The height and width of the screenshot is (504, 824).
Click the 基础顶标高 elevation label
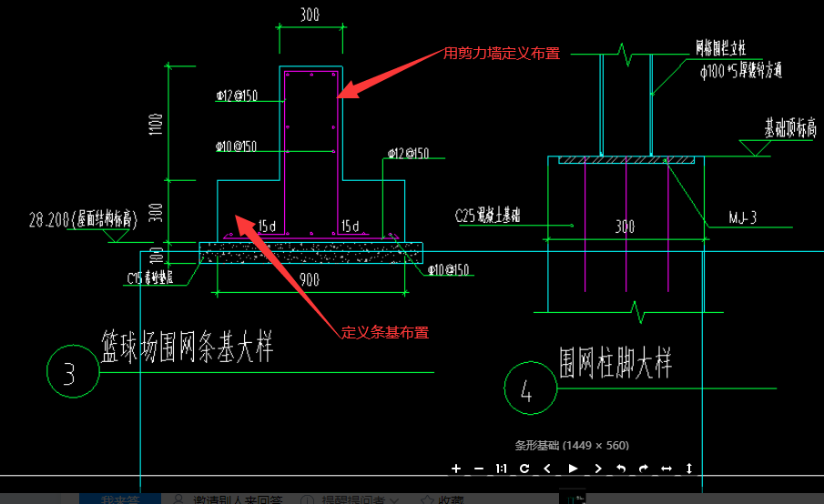[790, 127]
